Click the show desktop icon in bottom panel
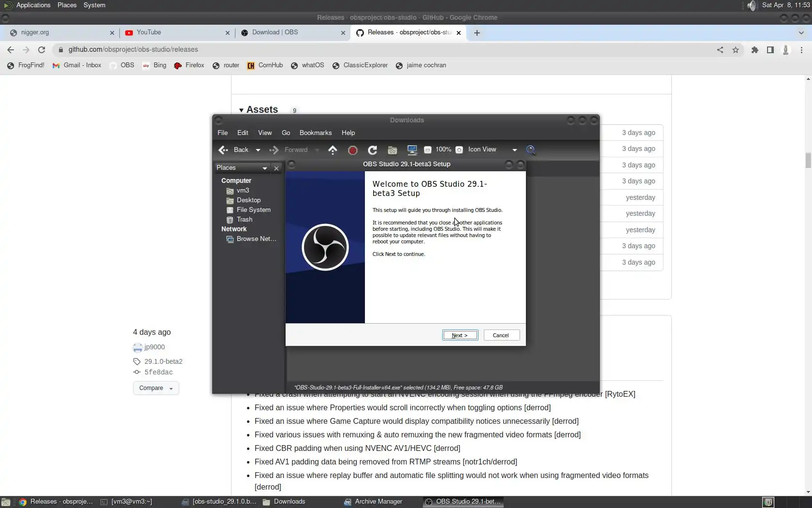Viewport: 812px width, 508px height. pyautogui.click(x=6, y=502)
